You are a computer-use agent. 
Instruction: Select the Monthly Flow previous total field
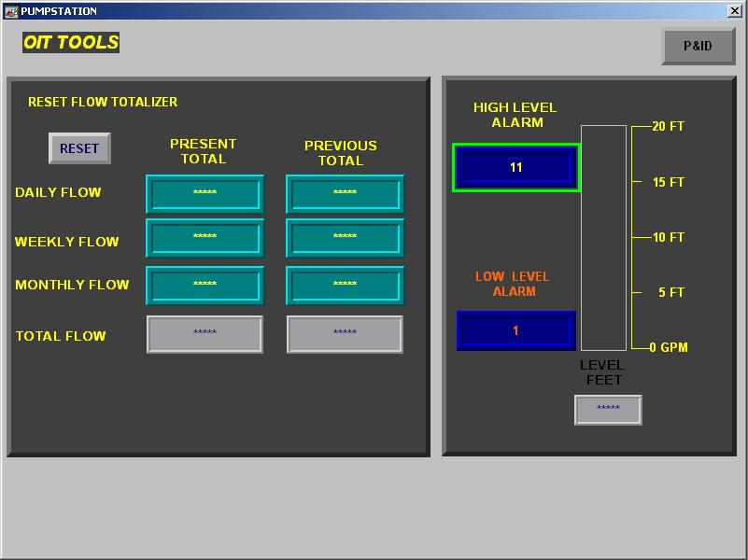(x=345, y=285)
